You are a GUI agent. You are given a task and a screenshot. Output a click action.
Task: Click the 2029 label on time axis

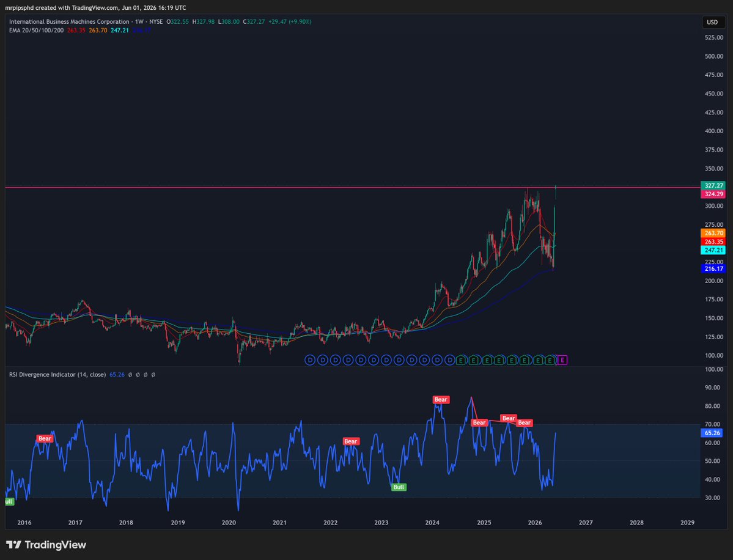[x=687, y=523]
